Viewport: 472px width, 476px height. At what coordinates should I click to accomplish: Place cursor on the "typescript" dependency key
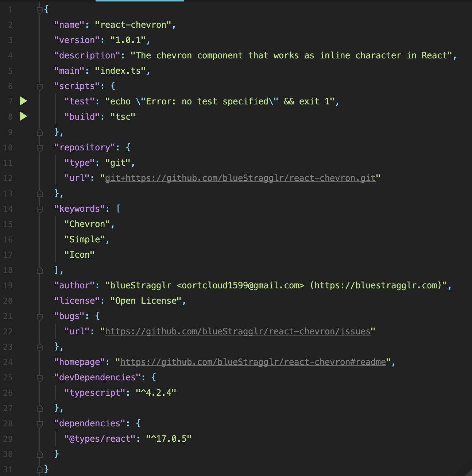pos(94,393)
